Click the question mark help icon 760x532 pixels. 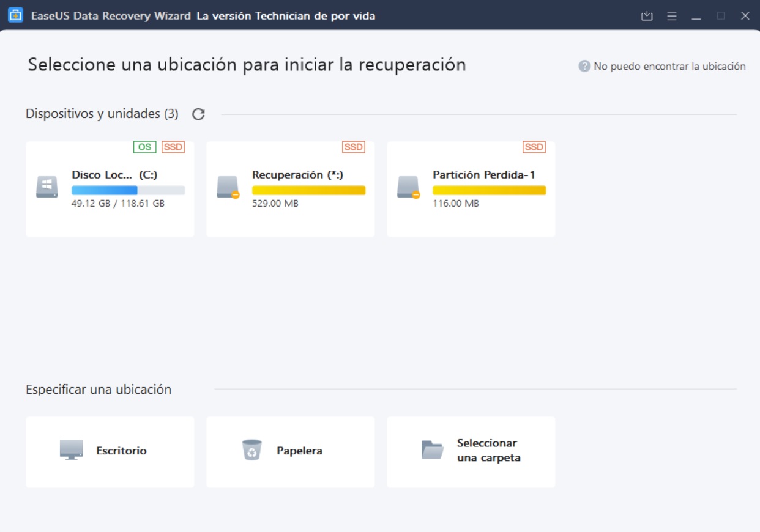pyautogui.click(x=584, y=66)
